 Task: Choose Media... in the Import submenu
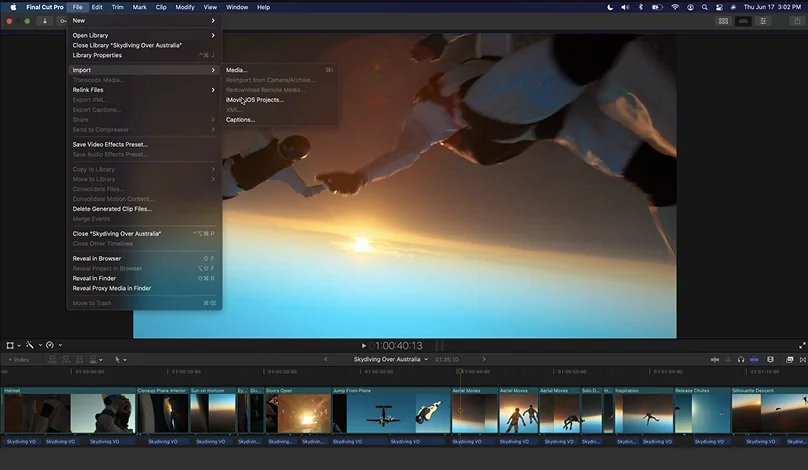280,70
